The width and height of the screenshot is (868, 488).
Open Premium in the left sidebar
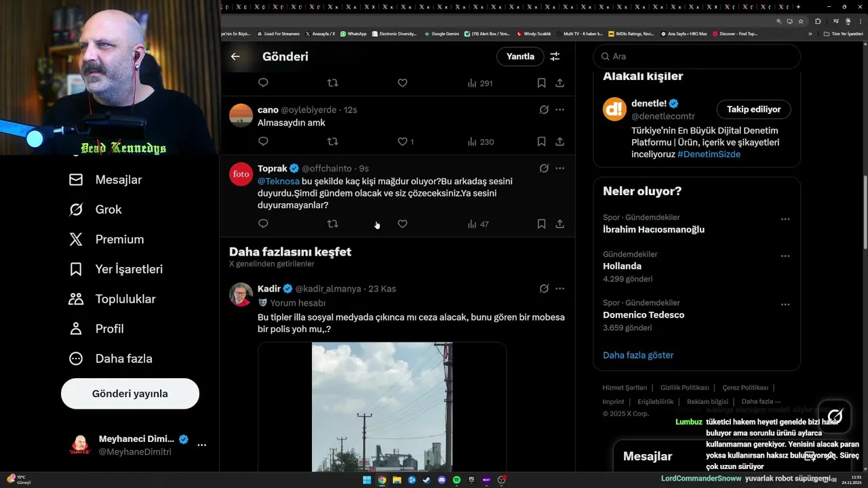point(106,239)
